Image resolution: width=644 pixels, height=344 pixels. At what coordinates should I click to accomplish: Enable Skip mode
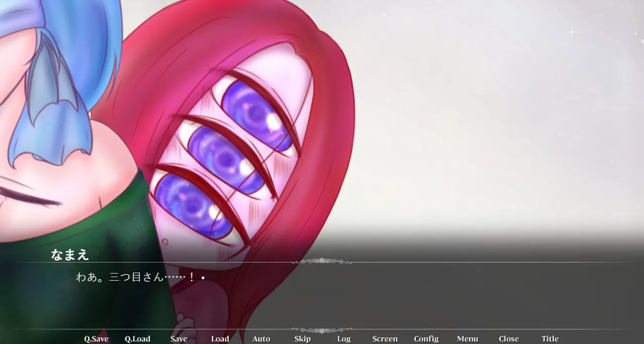click(302, 339)
